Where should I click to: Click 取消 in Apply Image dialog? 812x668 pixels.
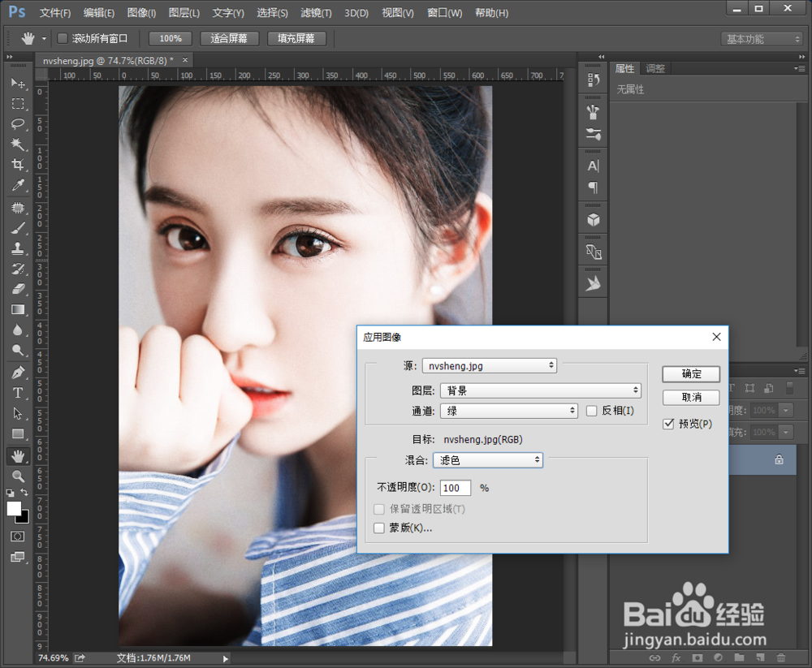click(x=691, y=397)
